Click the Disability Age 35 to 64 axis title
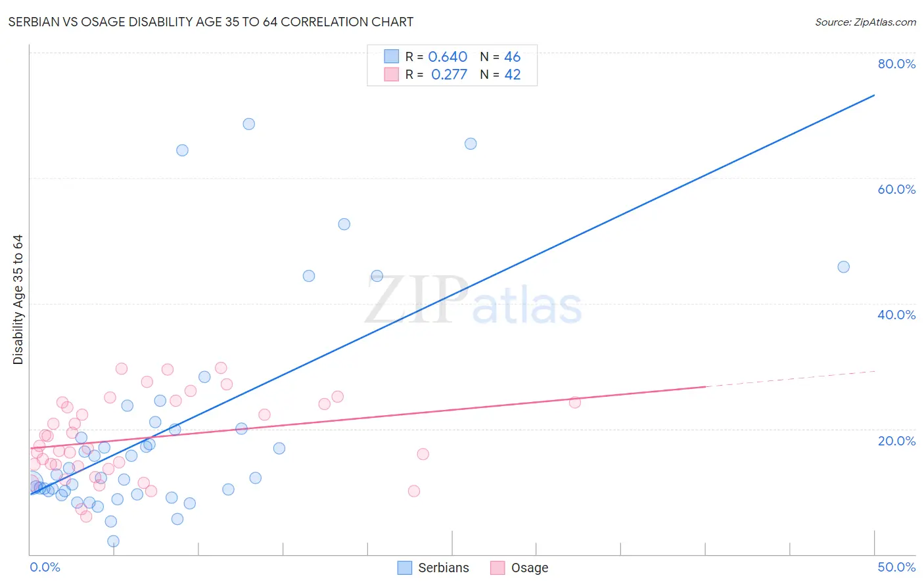Image resolution: width=924 pixels, height=586 pixels. click(18, 300)
